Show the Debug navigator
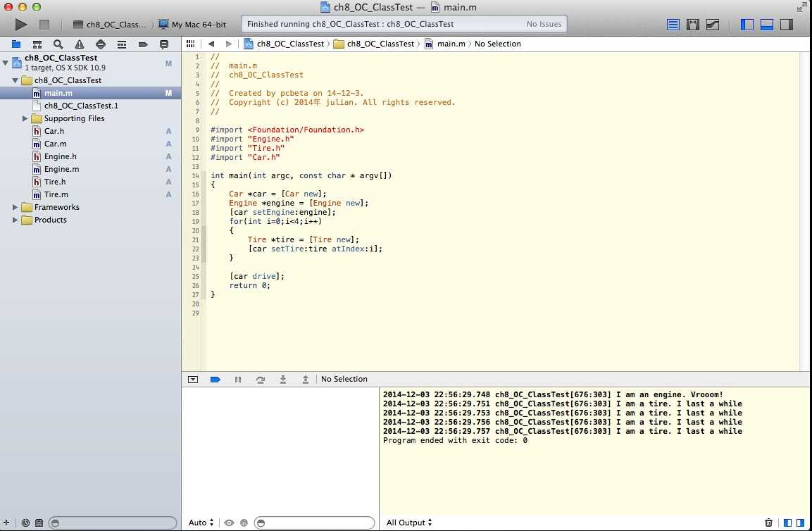Viewport: 812px width, 531px height. click(x=122, y=44)
